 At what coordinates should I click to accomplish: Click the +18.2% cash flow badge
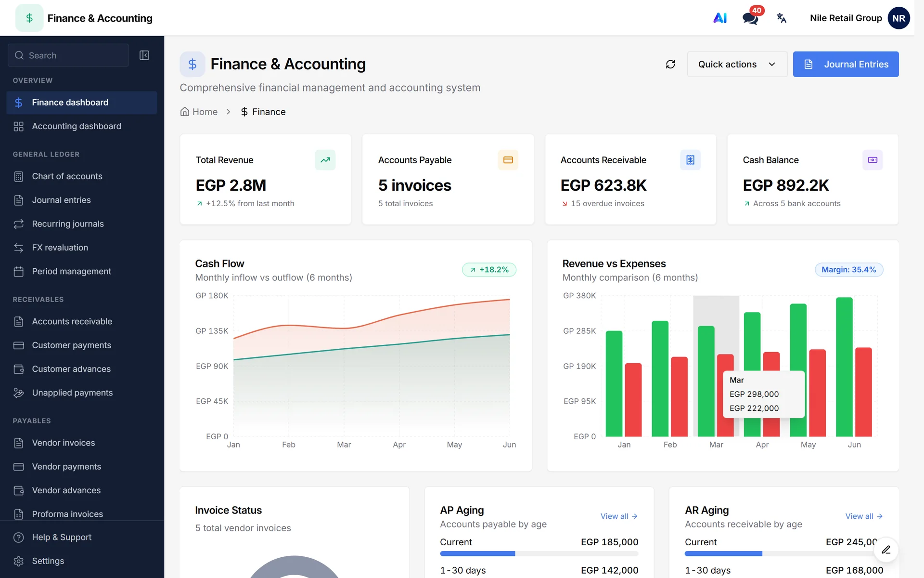click(489, 270)
